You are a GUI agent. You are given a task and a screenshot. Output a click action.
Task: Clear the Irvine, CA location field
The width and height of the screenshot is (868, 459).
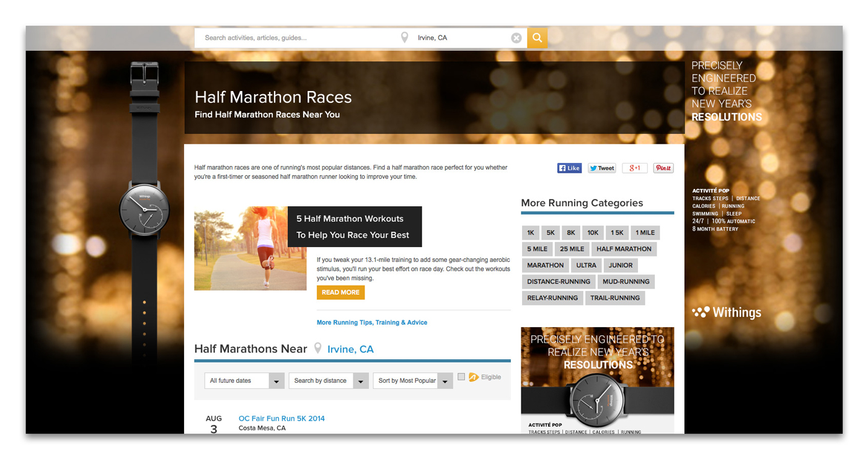click(x=516, y=38)
